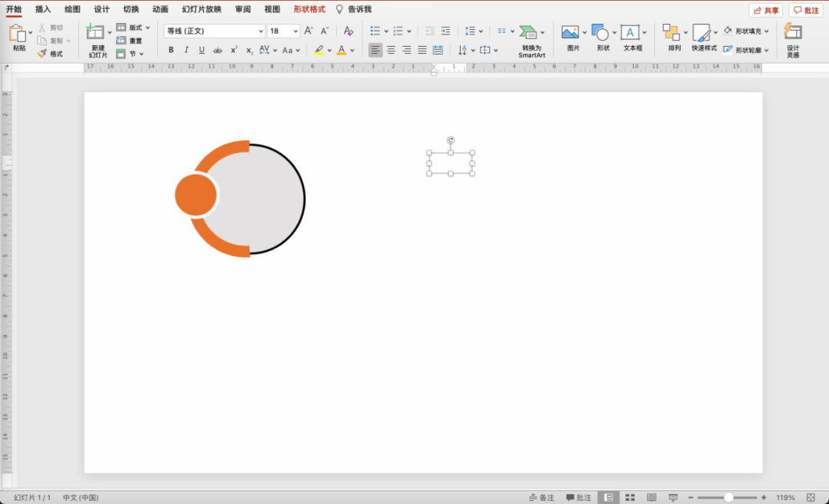Expand the Shape Fill (形状填充) dropdown arrow
The image size is (829, 504).
pyautogui.click(x=767, y=31)
